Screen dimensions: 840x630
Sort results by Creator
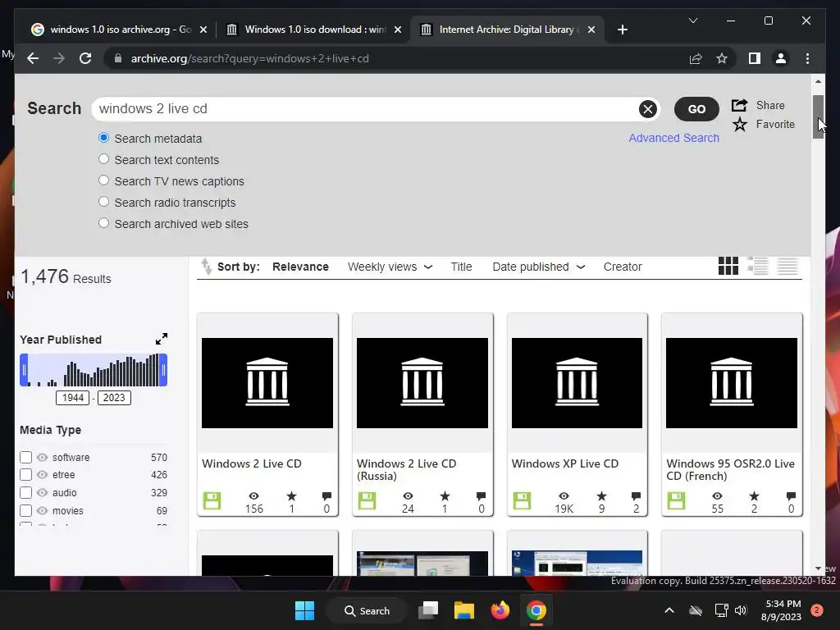point(623,267)
